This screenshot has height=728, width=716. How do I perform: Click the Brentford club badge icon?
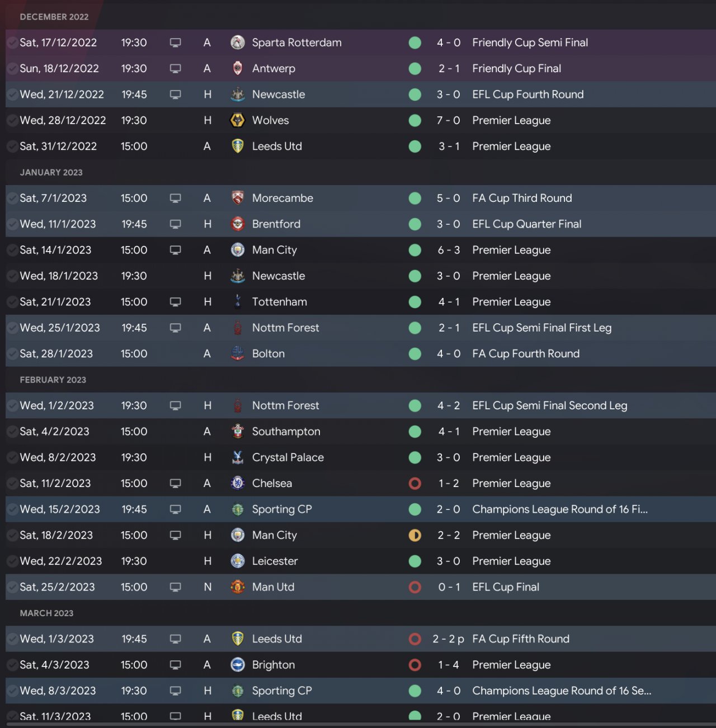pyautogui.click(x=238, y=224)
